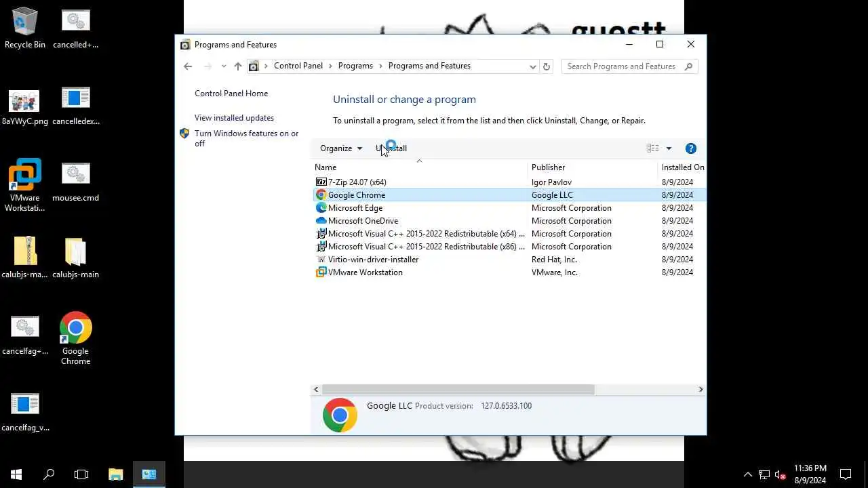
Task: Click the horizontal scrollbar thumb
Action: point(458,390)
